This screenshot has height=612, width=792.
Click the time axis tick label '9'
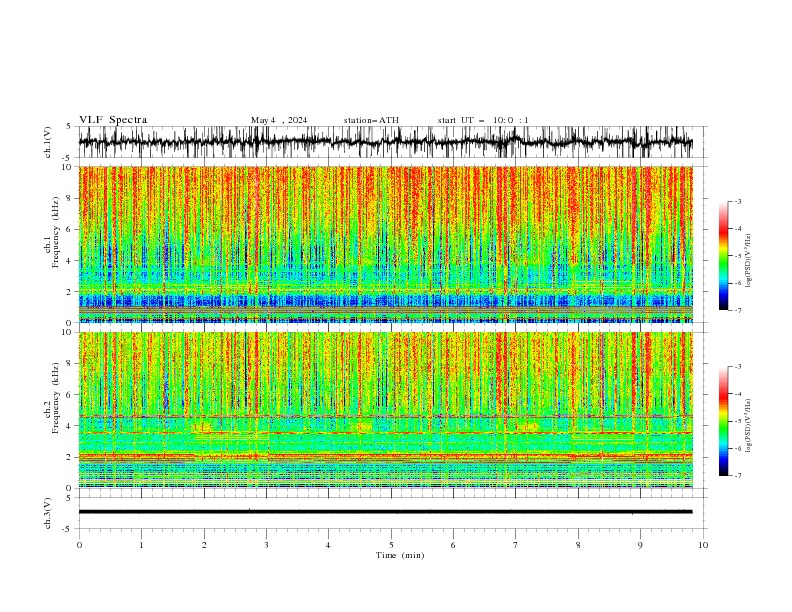pos(640,545)
